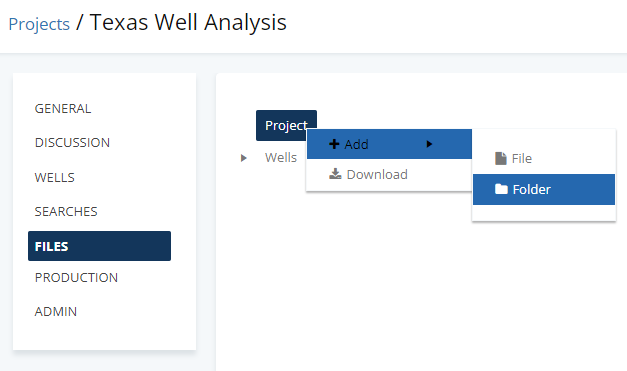Click the white folder icon
This screenshot has width=627, height=371.
click(501, 189)
